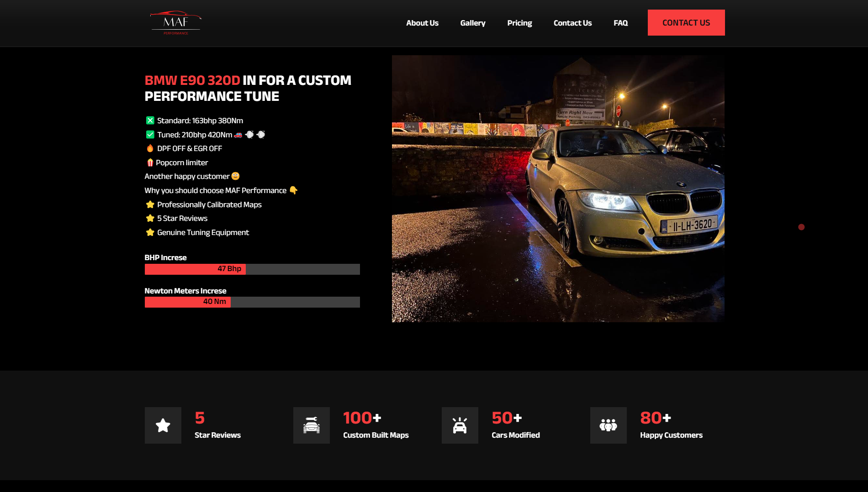This screenshot has height=492, width=868.
Task: Click the smiley emoji after happy customer
Action: click(235, 176)
